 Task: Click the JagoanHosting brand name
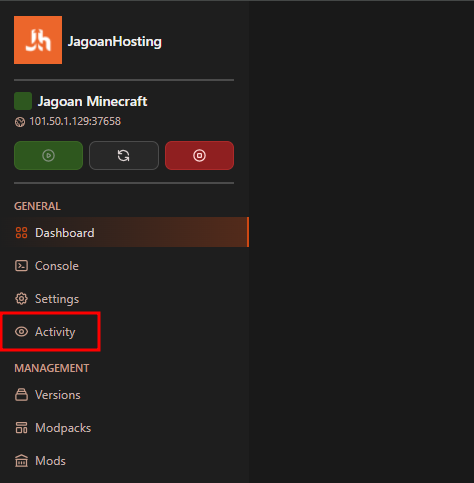115,42
